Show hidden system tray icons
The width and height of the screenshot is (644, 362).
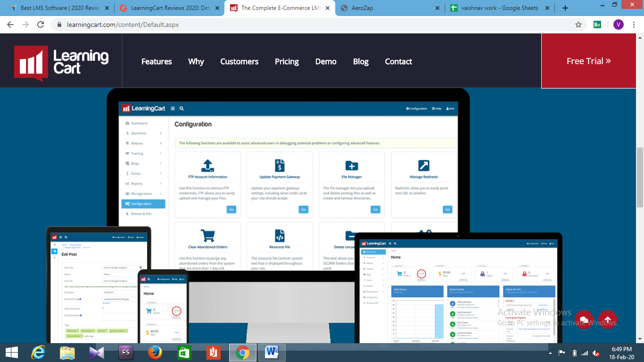(x=550, y=353)
